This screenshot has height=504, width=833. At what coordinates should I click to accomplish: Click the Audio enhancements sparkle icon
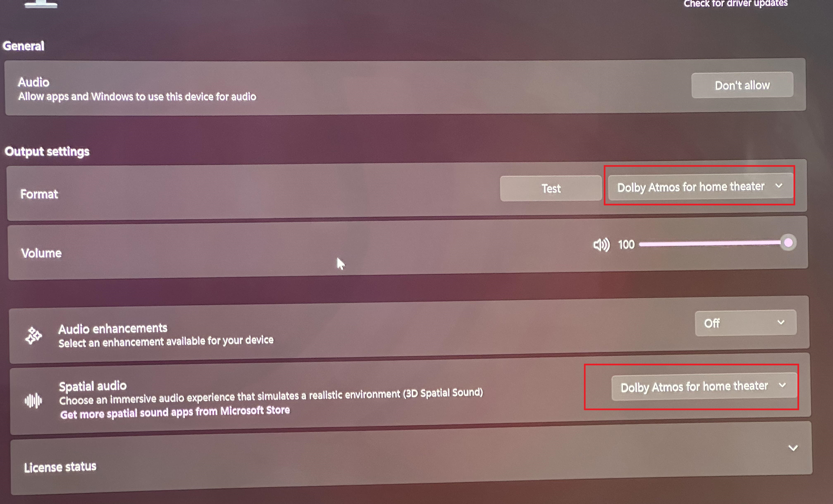click(33, 335)
